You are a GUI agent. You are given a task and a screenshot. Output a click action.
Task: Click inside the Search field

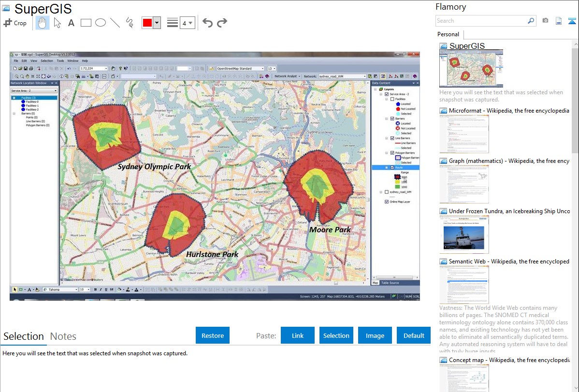[481, 21]
